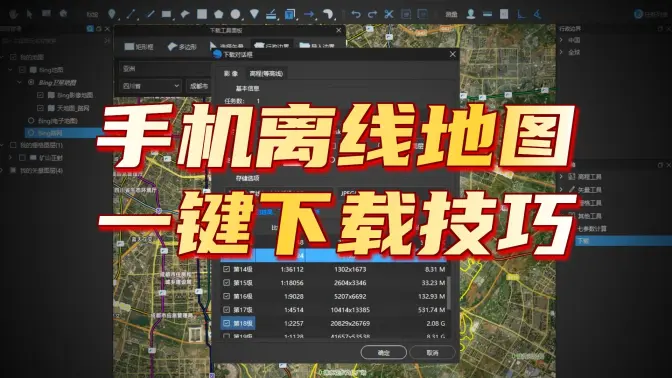
Task: Click the undo arrow icon
Action: [x=356, y=15]
